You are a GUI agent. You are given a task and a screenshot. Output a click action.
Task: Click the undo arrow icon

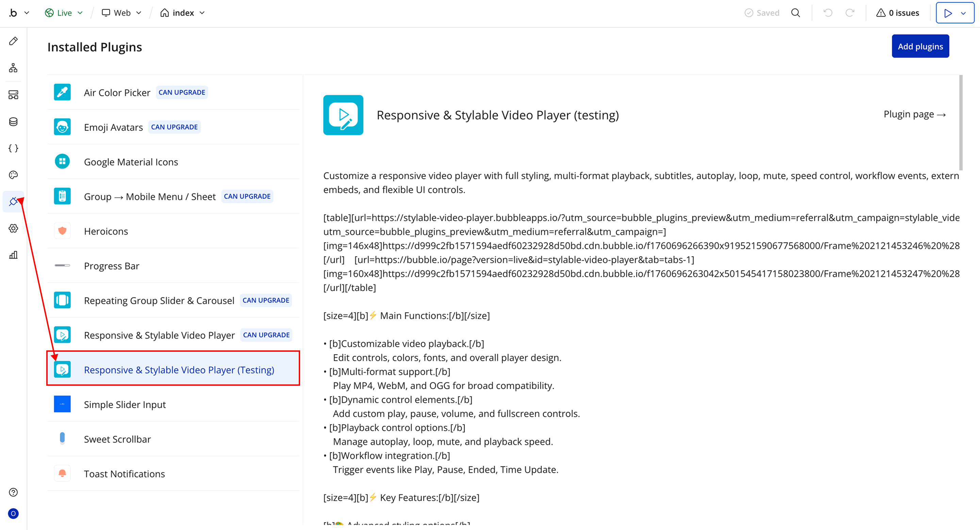[828, 13]
